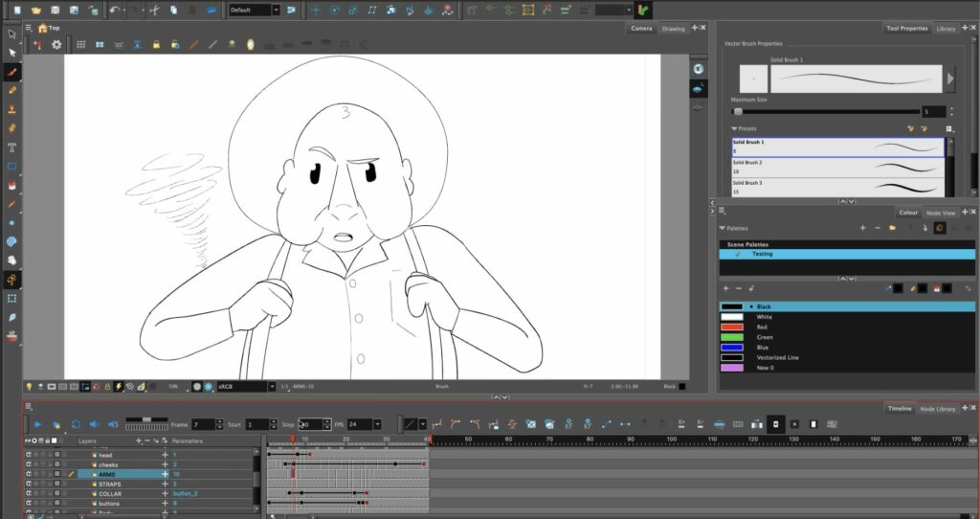
Task: Select the Blue colour swatch
Action: click(732, 347)
